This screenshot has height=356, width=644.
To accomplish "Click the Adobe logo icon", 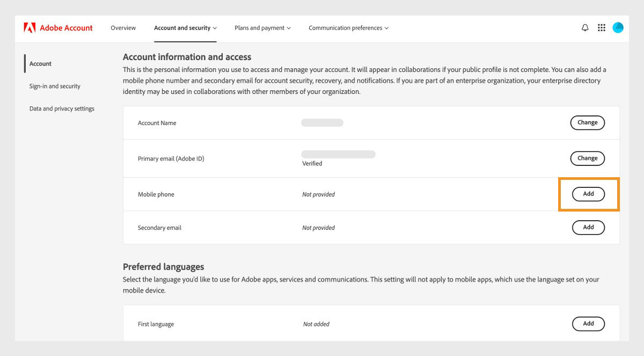I will coord(30,28).
